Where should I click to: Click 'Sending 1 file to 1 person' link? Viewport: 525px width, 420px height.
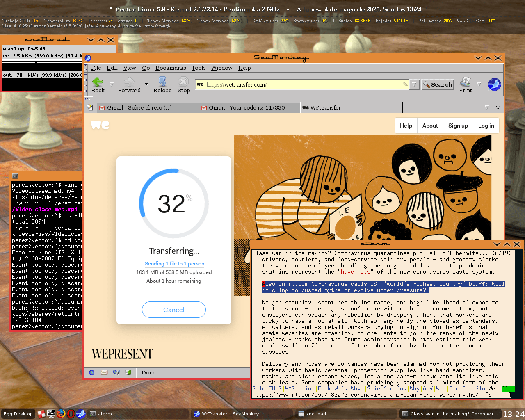174,264
